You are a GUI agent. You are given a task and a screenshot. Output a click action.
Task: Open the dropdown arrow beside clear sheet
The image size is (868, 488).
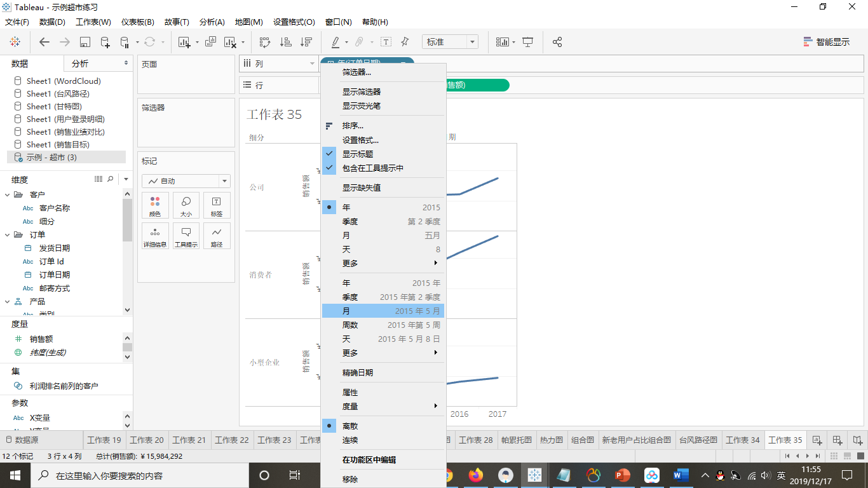coord(243,42)
